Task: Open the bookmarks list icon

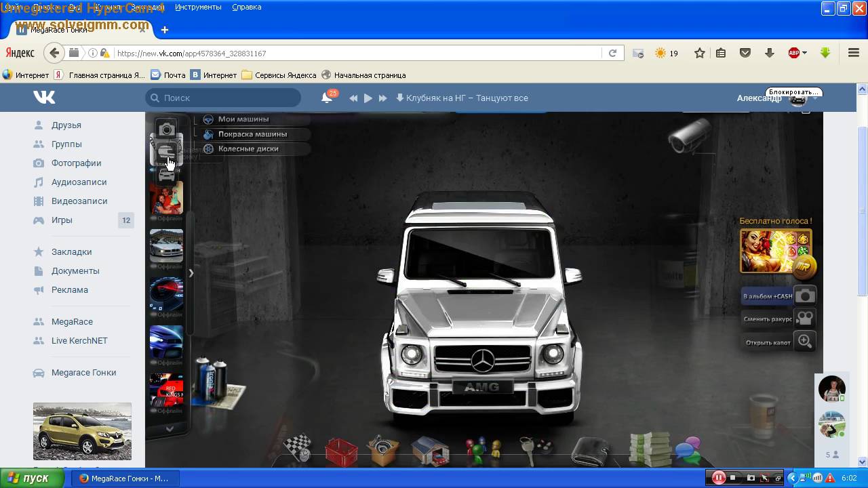Action: pyautogui.click(x=721, y=53)
